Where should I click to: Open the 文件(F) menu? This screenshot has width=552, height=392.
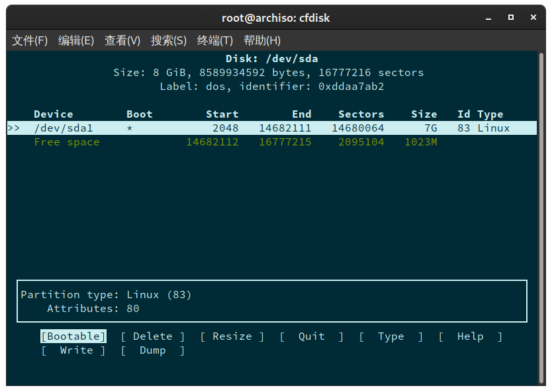pyautogui.click(x=29, y=40)
